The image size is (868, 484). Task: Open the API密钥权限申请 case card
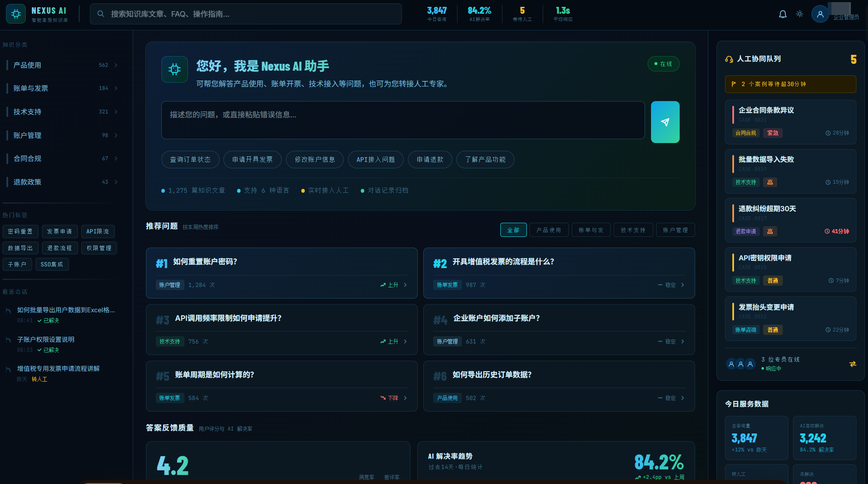pyautogui.click(x=791, y=270)
